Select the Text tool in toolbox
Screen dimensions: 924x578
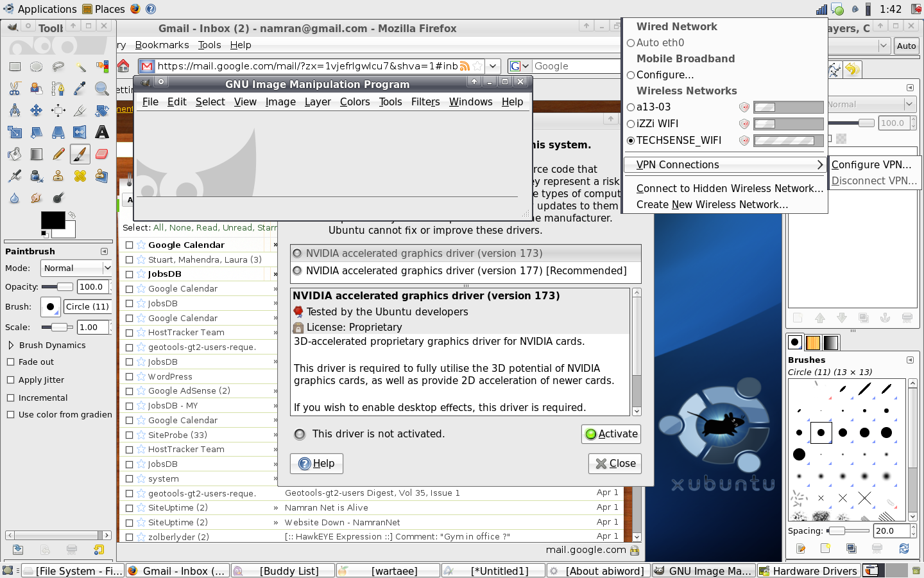tap(101, 132)
